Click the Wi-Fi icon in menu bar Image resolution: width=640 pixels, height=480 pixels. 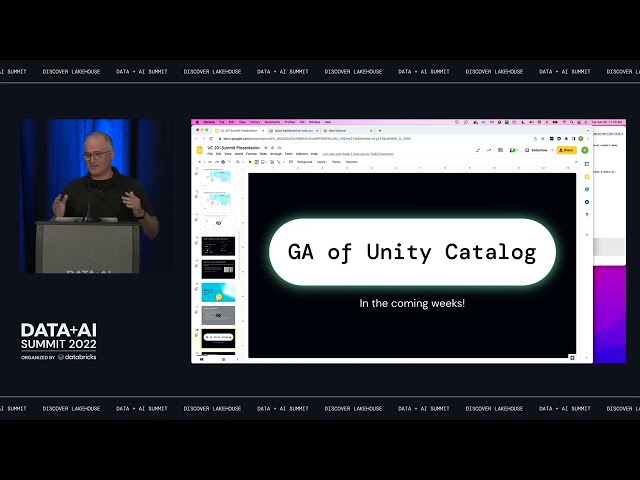(x=564, y=122)
